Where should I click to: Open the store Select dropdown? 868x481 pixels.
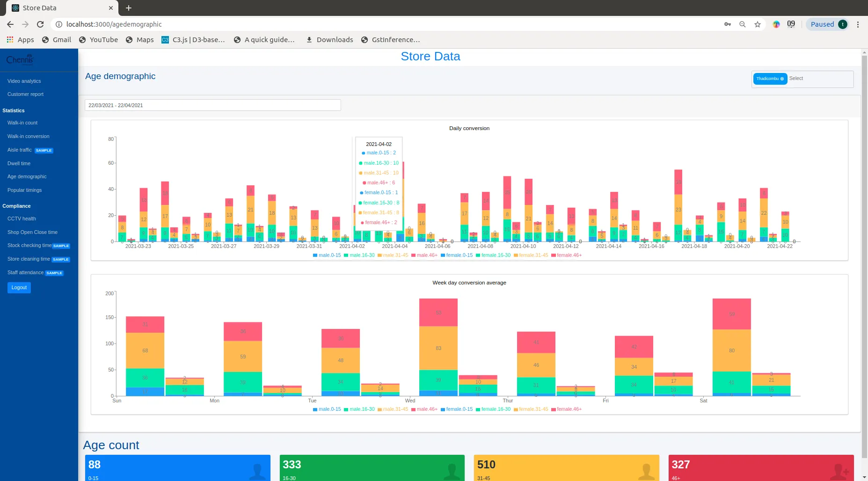click(x=819, y=79)
